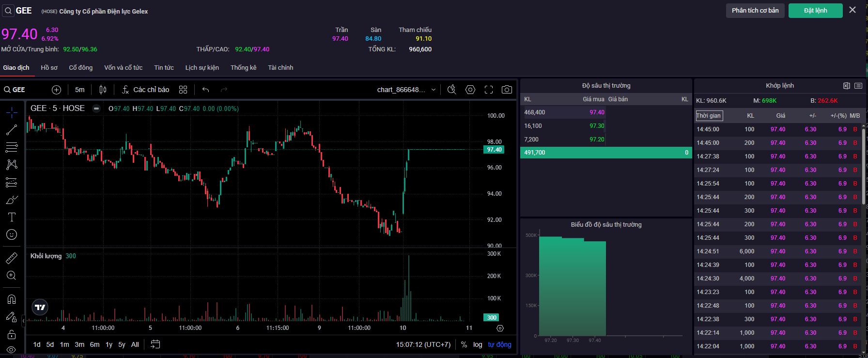This screenshot has height=358, width=868.
Task: Open the indicator templates grid icon
Action: 183,90
